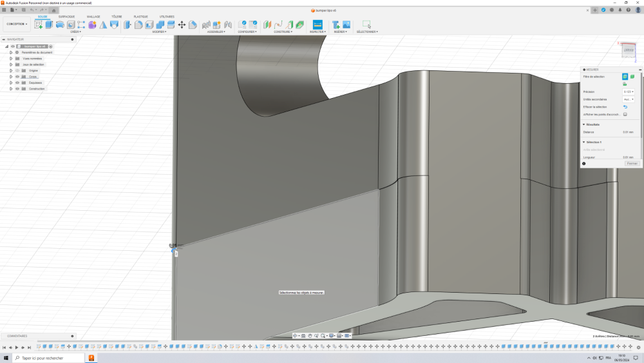Click the Select tool icon
Screen dimensions: 644x363
click(366, 25)
